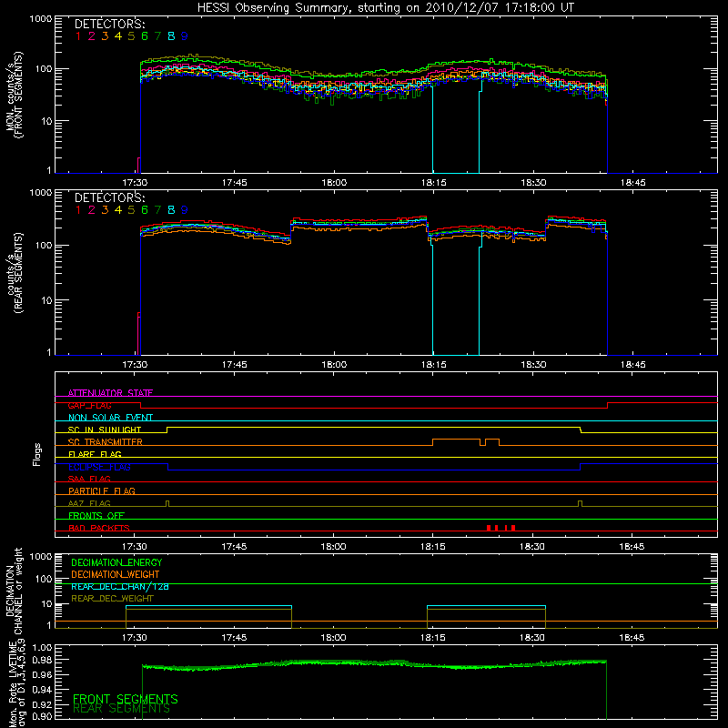Click the SC_IN_SUNLIGHT flag label
728x728 pixels.
pyautogui.click(x=105, y=430)
